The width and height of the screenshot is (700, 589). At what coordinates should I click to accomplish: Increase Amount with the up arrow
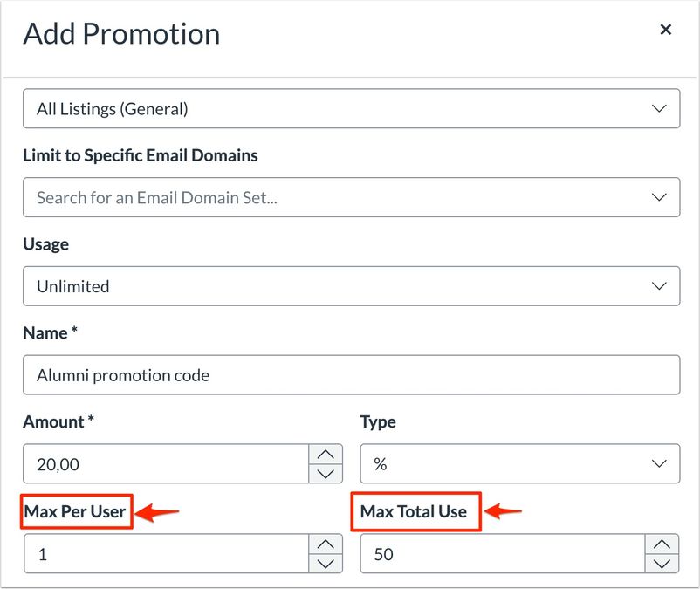tap(326, 454)
